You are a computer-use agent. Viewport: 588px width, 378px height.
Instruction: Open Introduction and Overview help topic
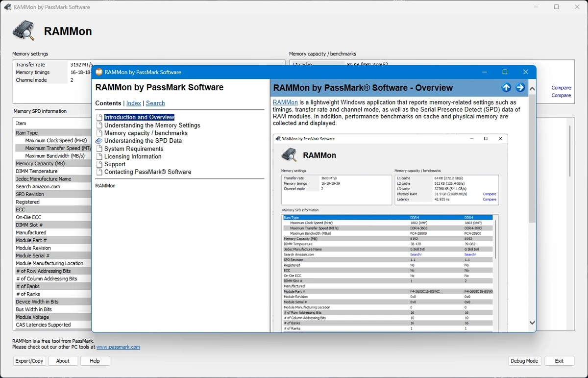pyautogui.click(x=139, y=117)
